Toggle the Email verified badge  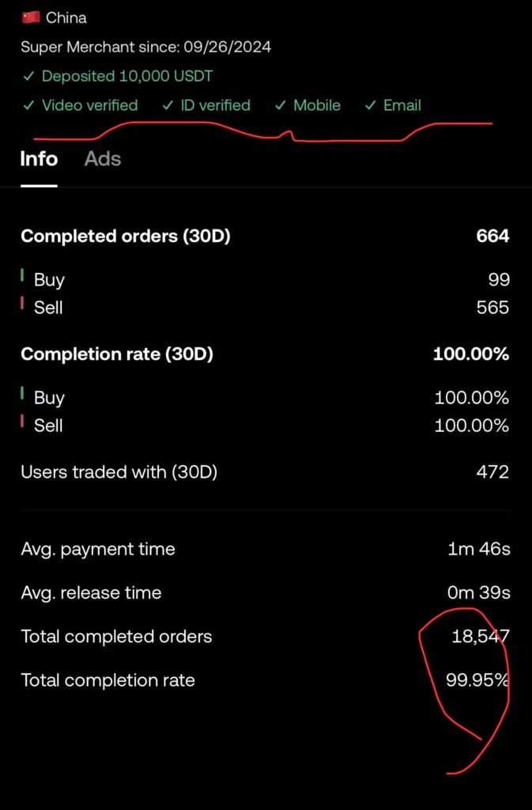pyautogui.click(x=395, y=105)
